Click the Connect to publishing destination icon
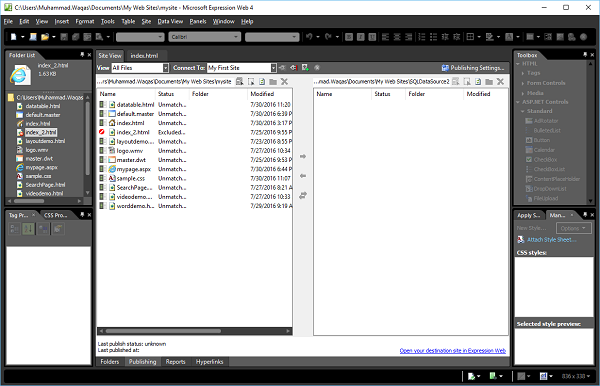The height and width of the screenshot is (386, 600). 282,68
